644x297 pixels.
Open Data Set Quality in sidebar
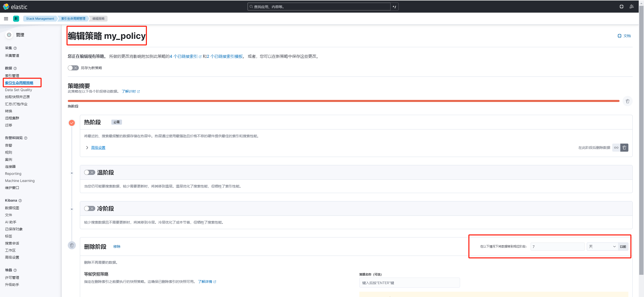coord(18,90)
